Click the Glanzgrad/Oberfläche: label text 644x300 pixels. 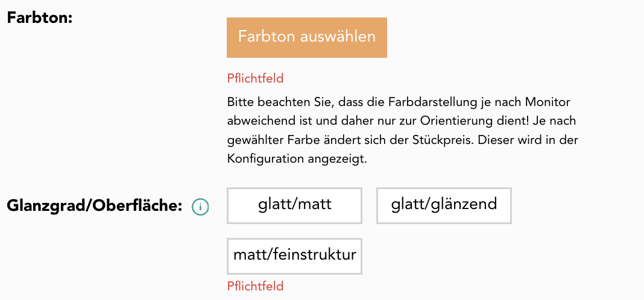click(x=95, y=206)
